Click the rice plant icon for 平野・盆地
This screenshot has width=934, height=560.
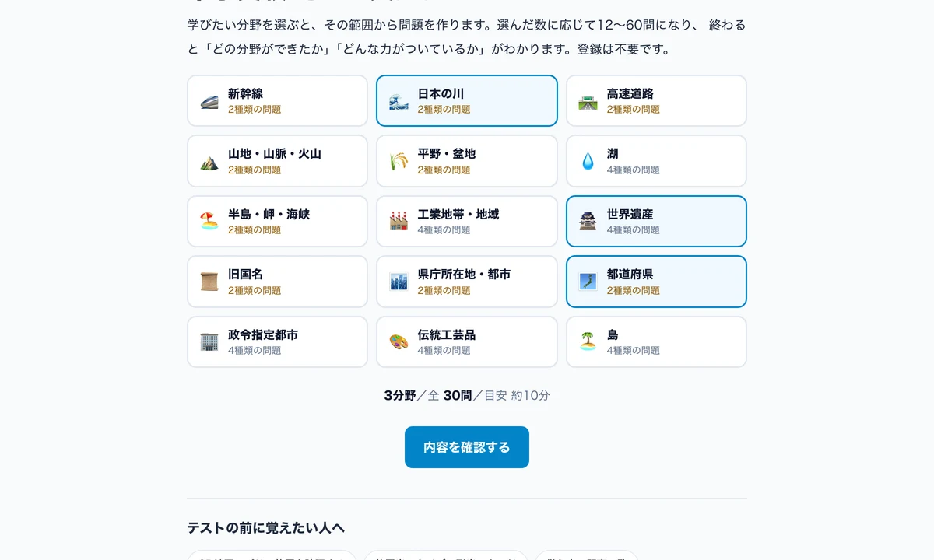[x=399, y=162]
